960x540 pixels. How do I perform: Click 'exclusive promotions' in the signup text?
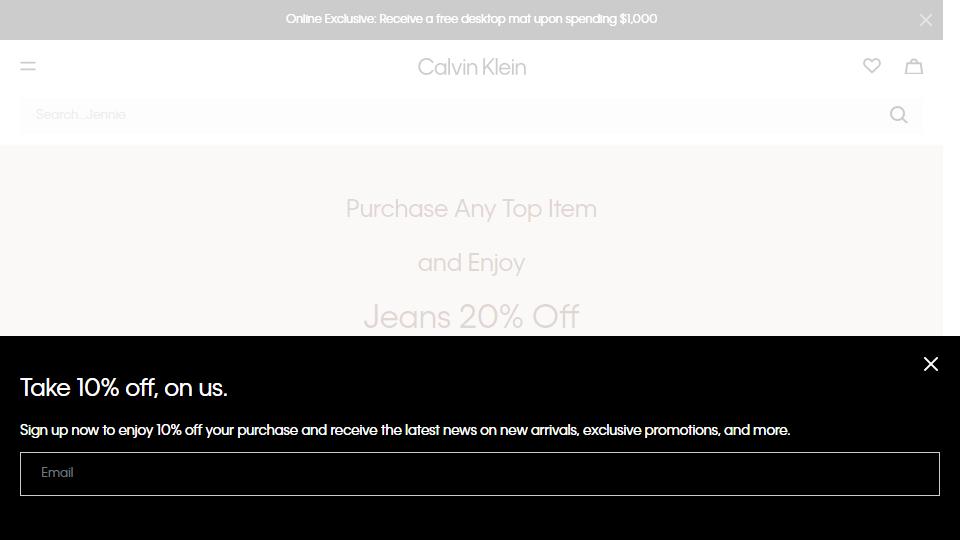tap(651, 430)
